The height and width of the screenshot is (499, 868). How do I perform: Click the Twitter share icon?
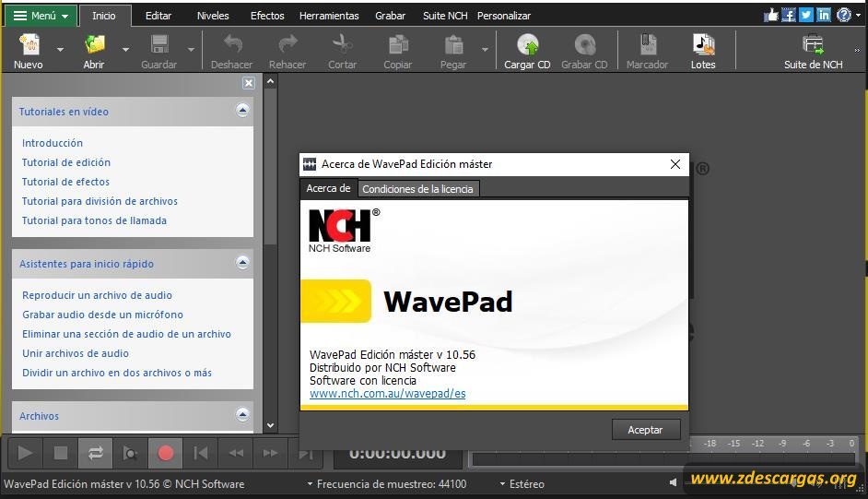pos(806,15)
